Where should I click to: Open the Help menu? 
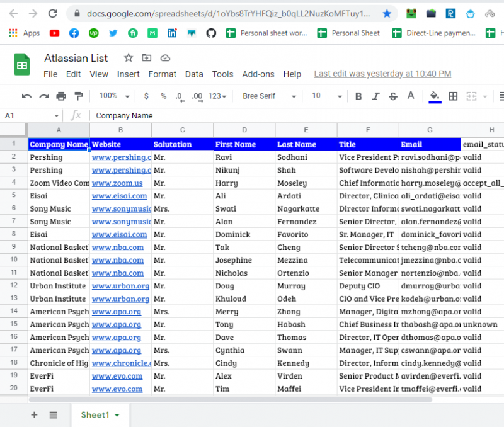(292, 74)
